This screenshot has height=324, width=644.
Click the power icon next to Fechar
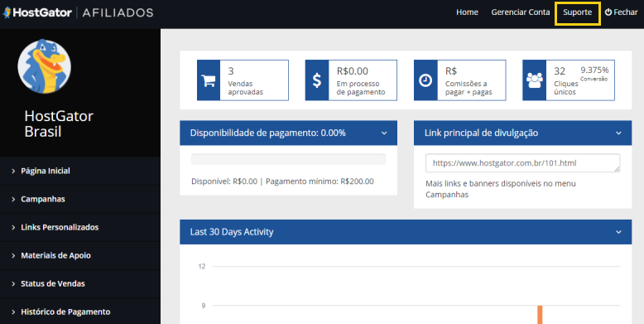(x=608, y=12)
